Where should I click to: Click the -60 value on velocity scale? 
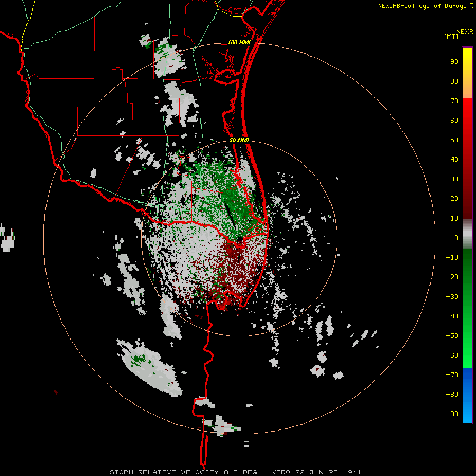452,355
